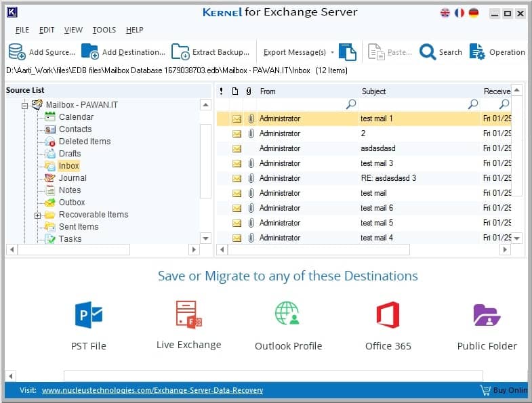This screenshot has height=403, width=532.
Task: Click the Extract Backup folder icon
Action: pyautogui.click(x=180, y=51)
